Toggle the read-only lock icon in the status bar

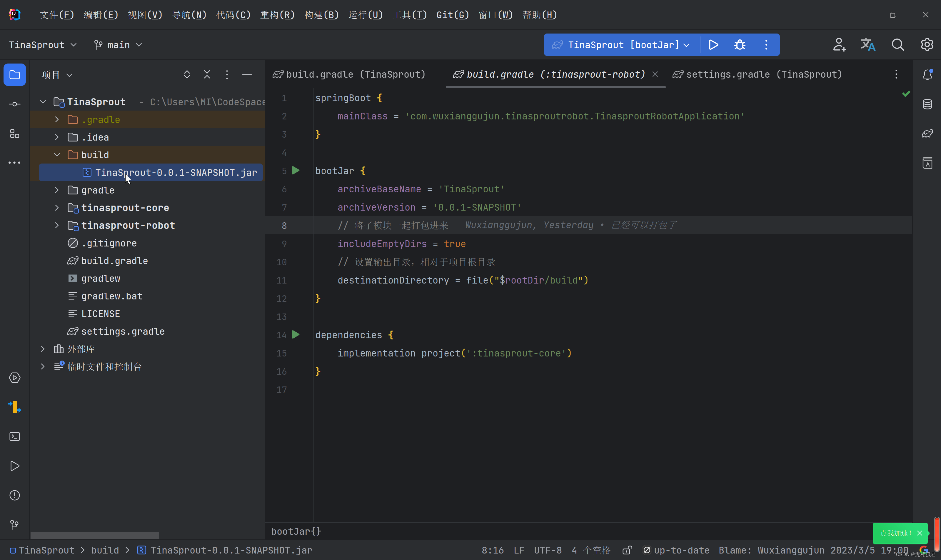[627, 550]
